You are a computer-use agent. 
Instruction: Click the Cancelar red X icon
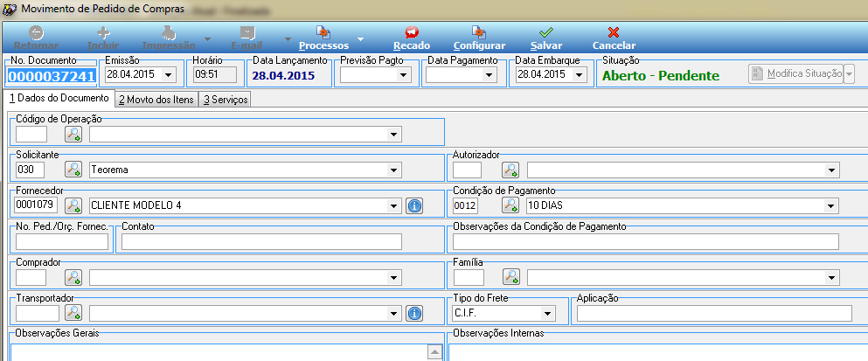(x=614, y=32)
